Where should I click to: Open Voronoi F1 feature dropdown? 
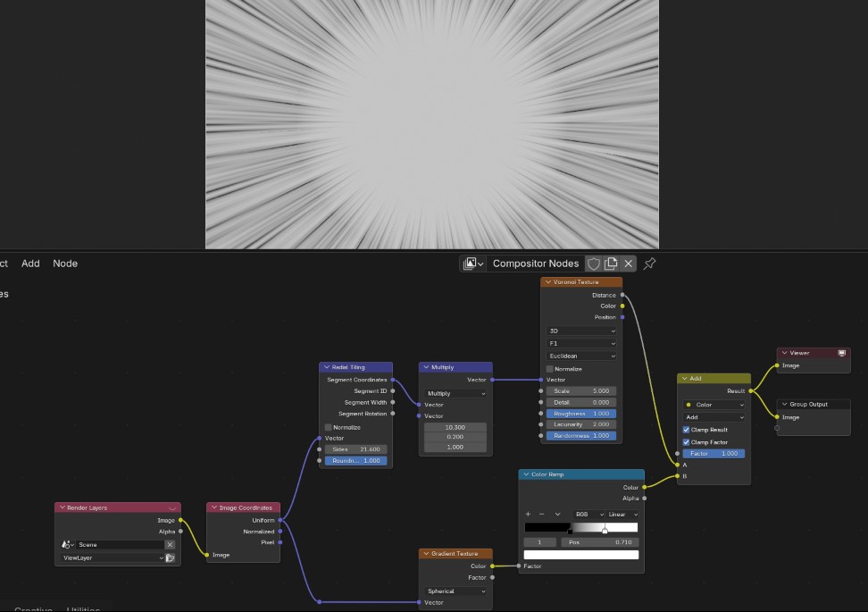coord(581,343)
